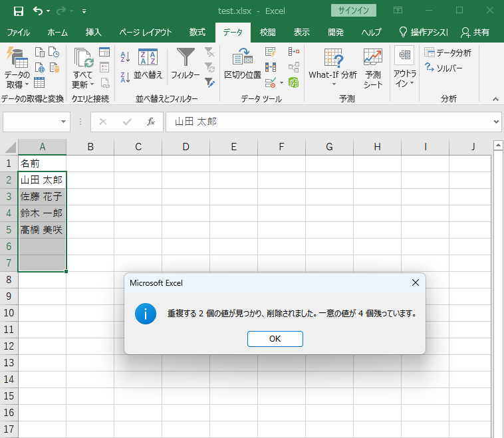Viewport: 504px width, 438px height.
Task: Click the Relationships icon
Action: pyautogui.click(x=293, y=67)
